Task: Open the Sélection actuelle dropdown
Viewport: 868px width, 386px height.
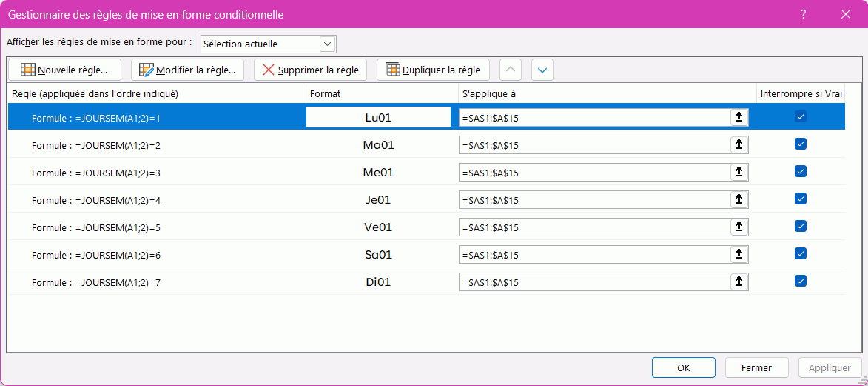Action: pos(327,44)
